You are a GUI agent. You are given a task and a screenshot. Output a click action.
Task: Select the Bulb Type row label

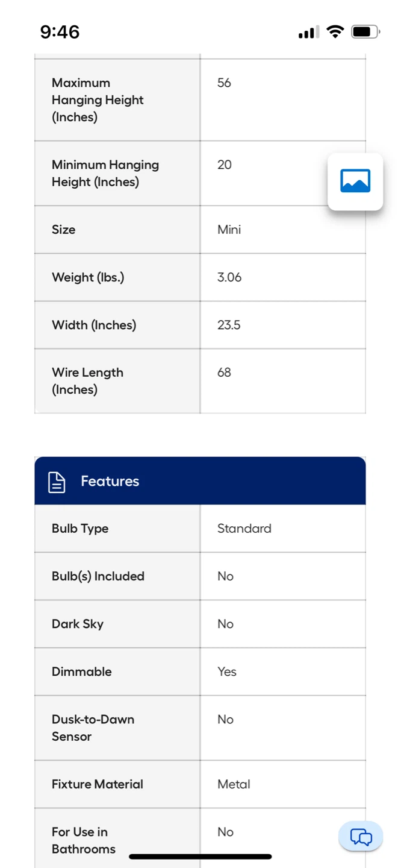coord(80,529)
